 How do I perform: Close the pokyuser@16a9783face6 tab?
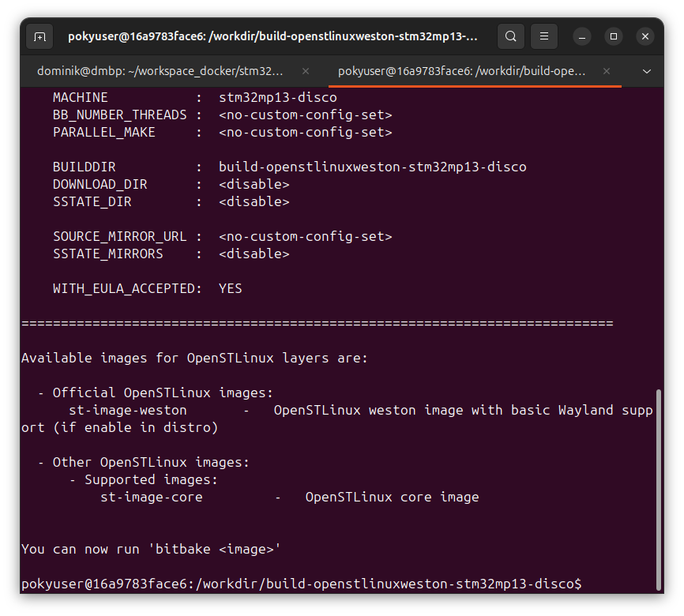click(x=607, y=71)
